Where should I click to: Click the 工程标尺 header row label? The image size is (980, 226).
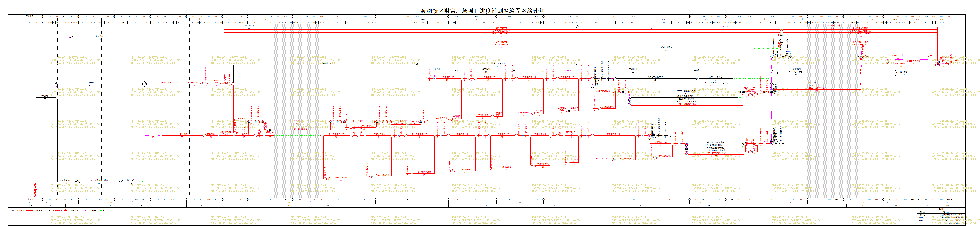(29, 16)
